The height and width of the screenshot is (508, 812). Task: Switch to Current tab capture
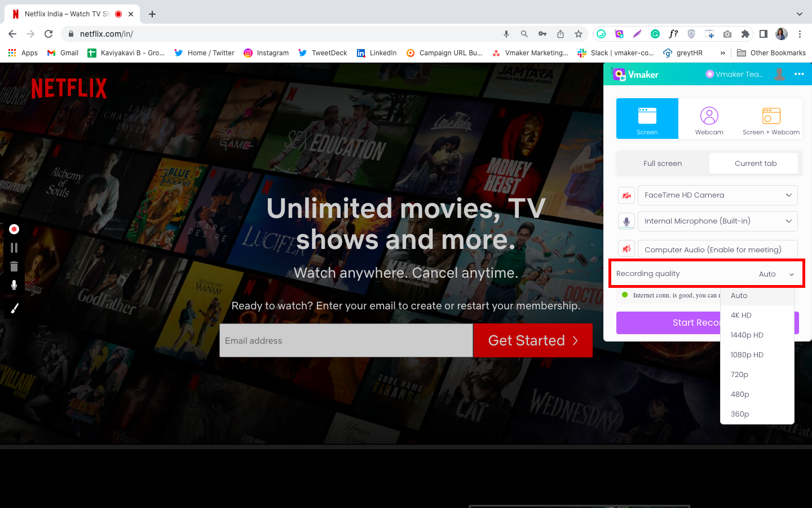tap(755, 164)
